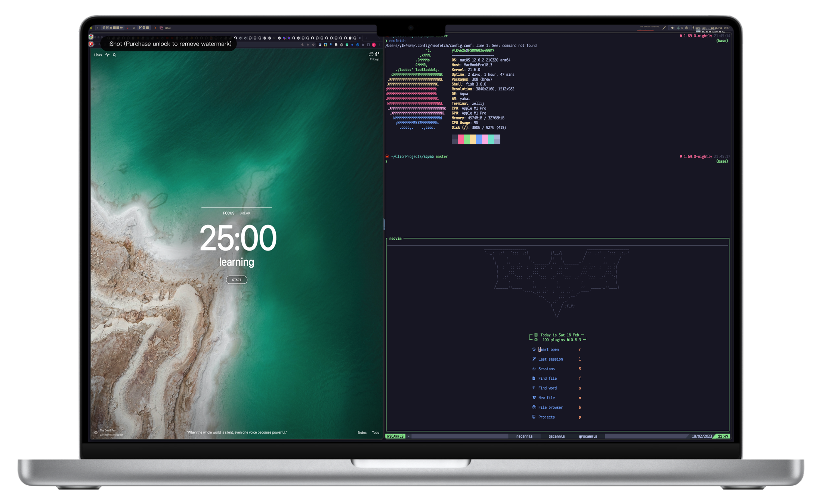
Task: Bookmark the current page with the star icon
Action: (313, 45)
